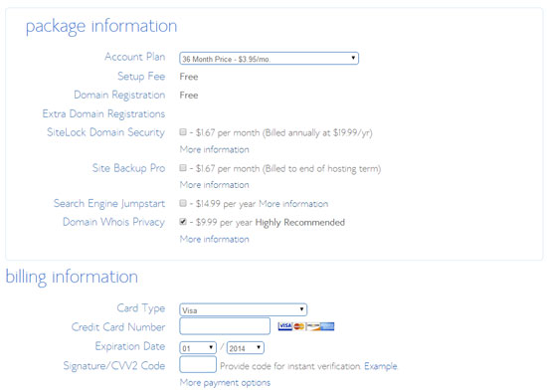The height and width of the screenshot is (392, 547).
Task: Enable the Site Backup Pro checkbox
Action: pyautogui.click(x=183, y=168)
